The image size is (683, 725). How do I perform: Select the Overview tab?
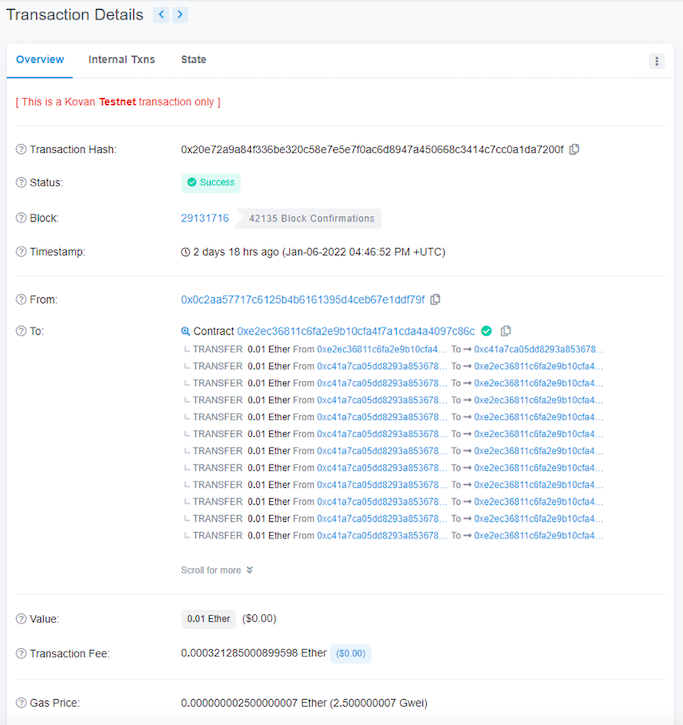(x=40, y=60)
